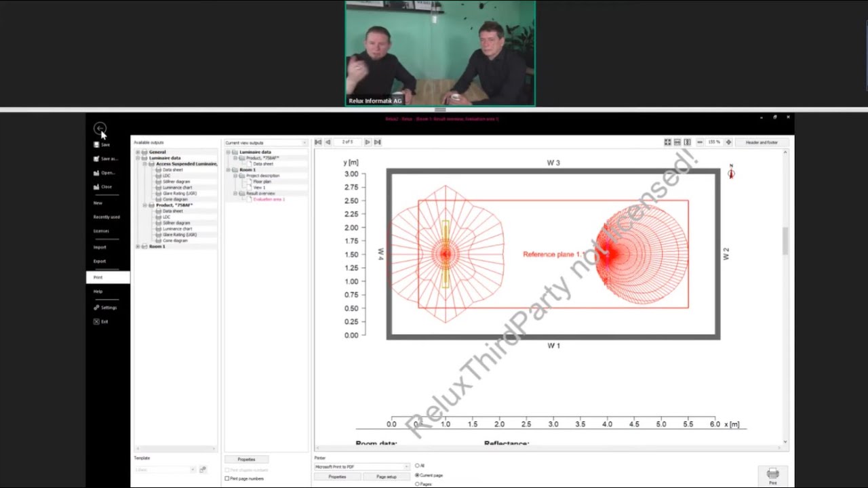Go to next preview page
Viewport: 868px width, 488px height.
368,142
